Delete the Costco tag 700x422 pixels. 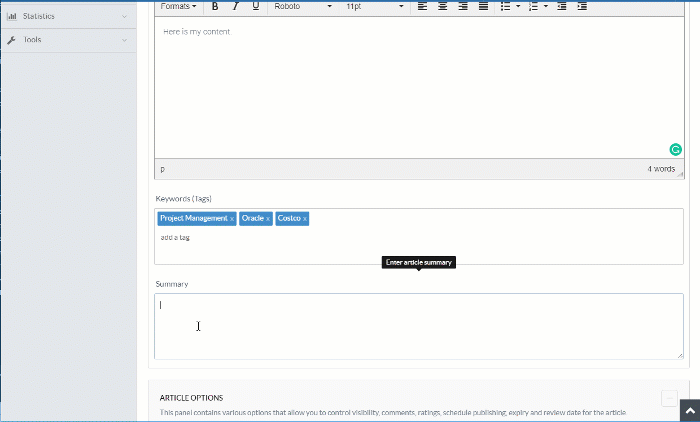pos(305,219)
